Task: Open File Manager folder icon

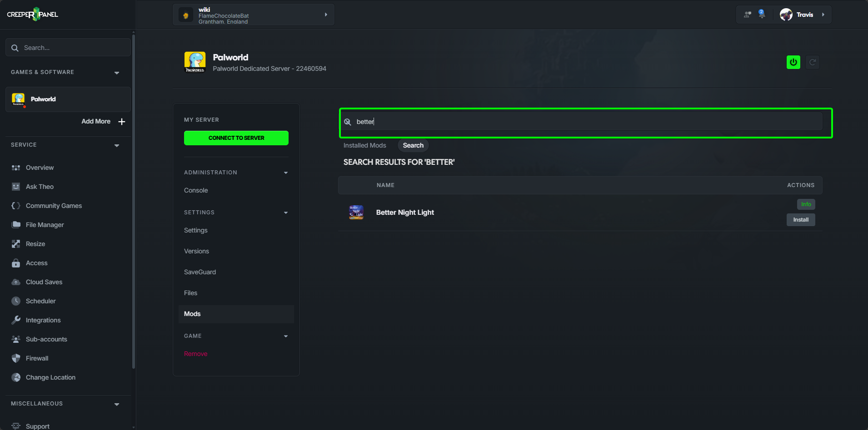Action: (16, 225)
